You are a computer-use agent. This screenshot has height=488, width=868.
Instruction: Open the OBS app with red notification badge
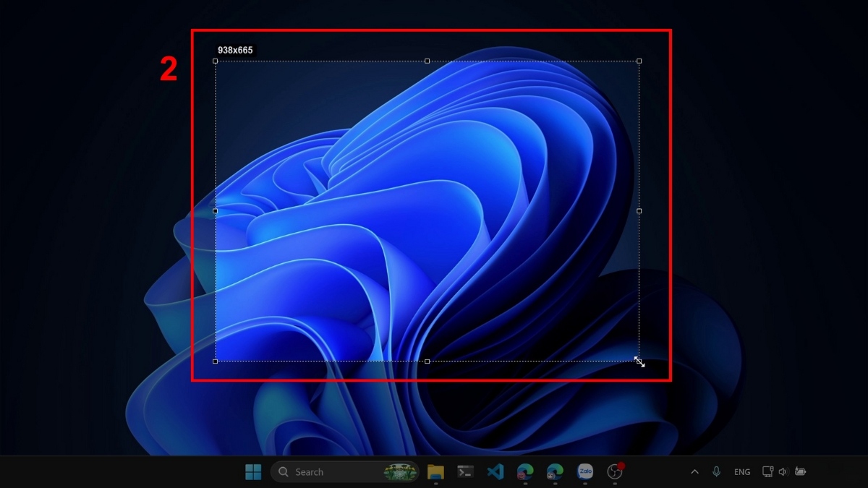615,472
